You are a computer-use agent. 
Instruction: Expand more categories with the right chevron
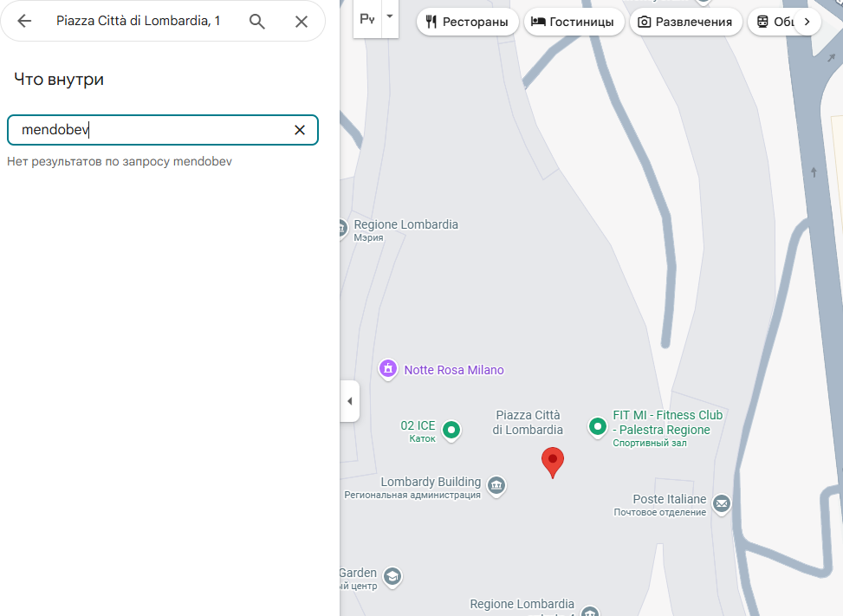click(x=807, y=22)
